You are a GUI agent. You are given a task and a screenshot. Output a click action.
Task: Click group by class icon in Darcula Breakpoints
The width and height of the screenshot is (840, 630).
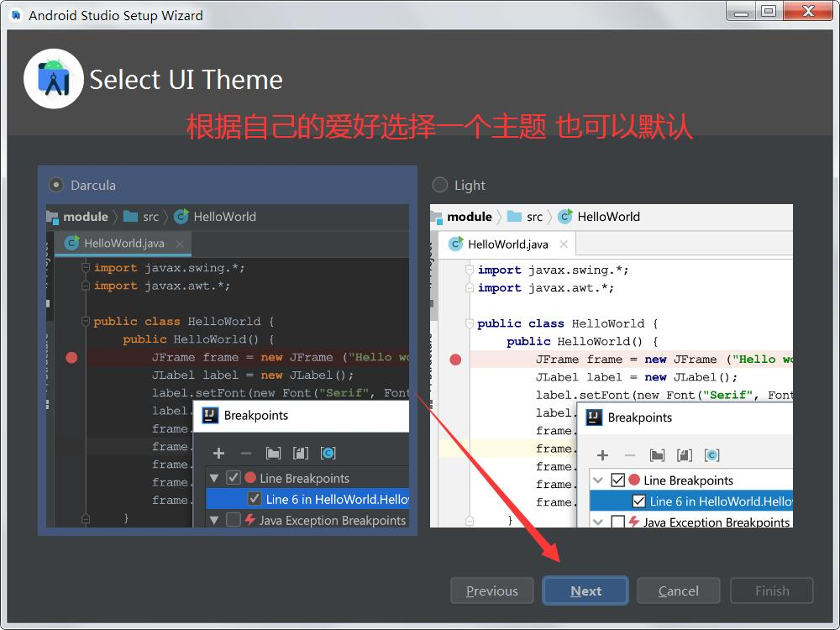pos(328,454)
